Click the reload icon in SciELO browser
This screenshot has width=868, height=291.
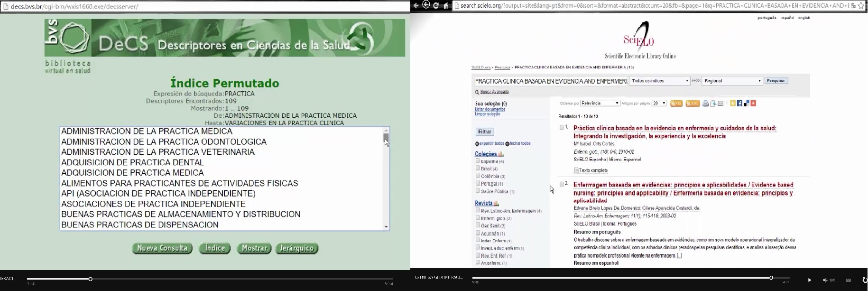point(436,5)
